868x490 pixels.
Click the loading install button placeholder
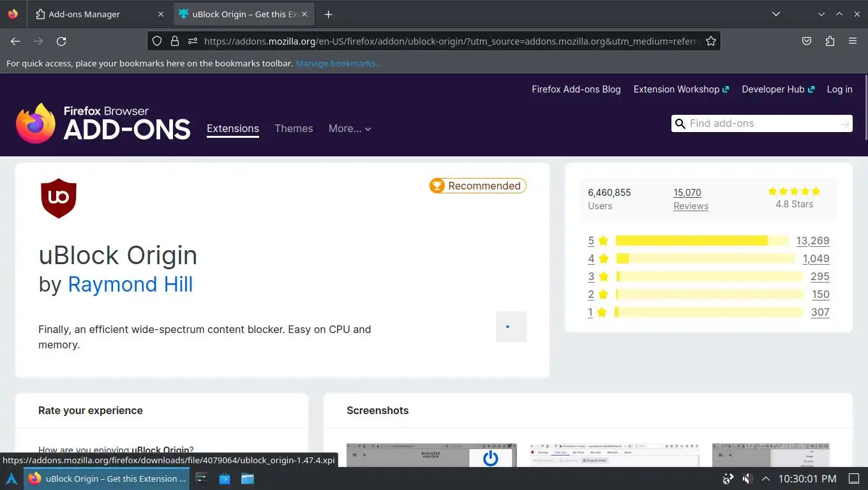[511, 327]
